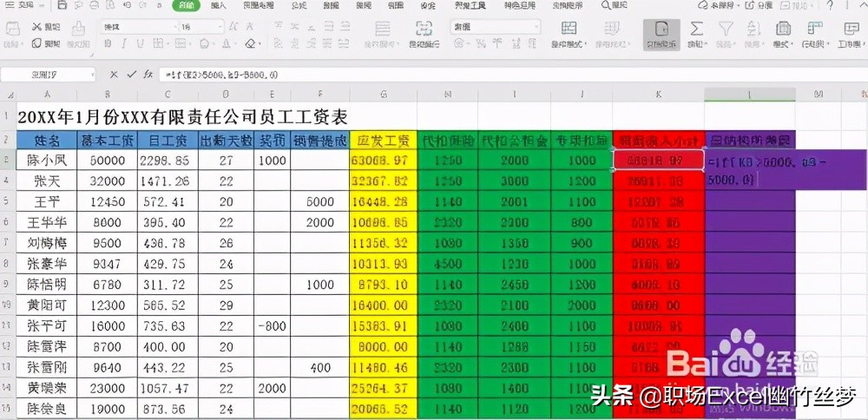Select the title cell 20XX年1月份XXX有限责任公司员工工资表

pos(182,117)
